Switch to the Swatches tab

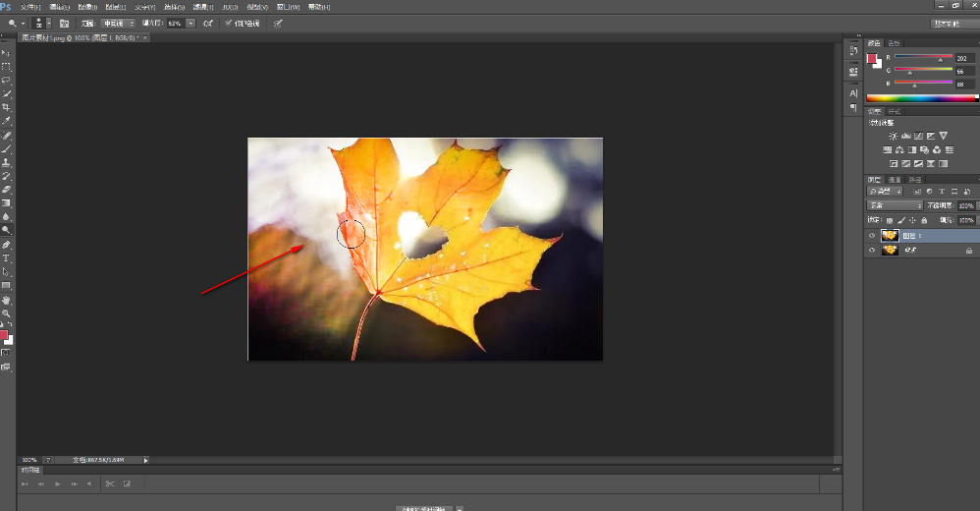coord(893,43)
